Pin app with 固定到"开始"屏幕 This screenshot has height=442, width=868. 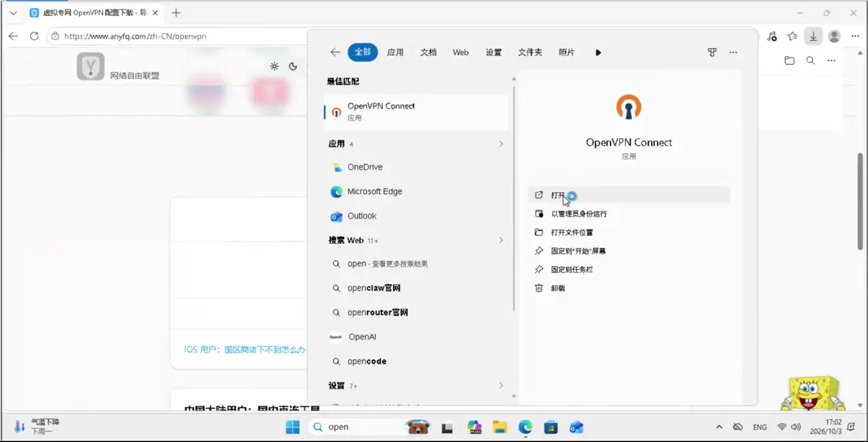click(629, 251)
